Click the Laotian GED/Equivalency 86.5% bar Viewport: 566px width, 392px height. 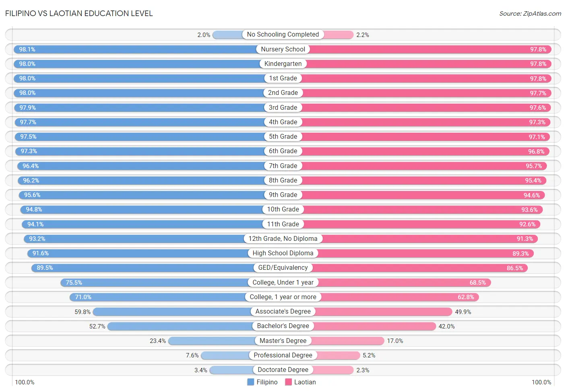click(x=405, y=268)
